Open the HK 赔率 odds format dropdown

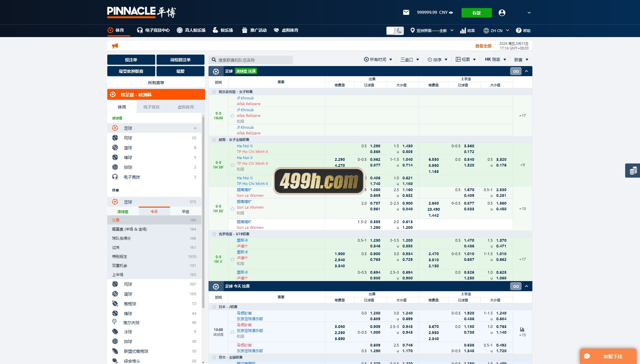[x=495, y=59]
